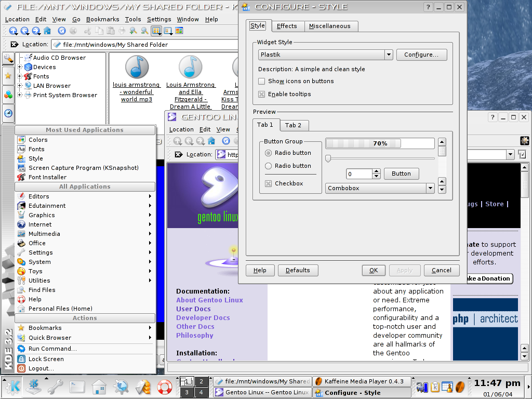532x399 pixels.
Task: Open bookmarks star in file manager sidebar
Action: (x=8, y=76)
